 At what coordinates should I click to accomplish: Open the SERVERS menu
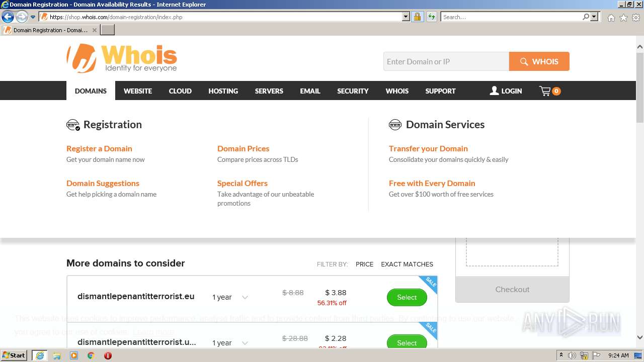point(269,91)
